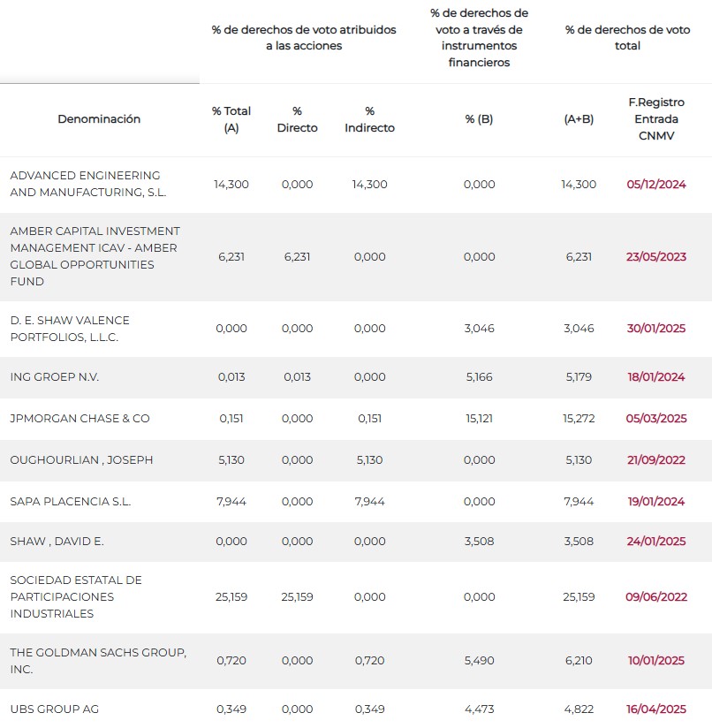Select the ING GROEP N.V. row name

point(54,377)
